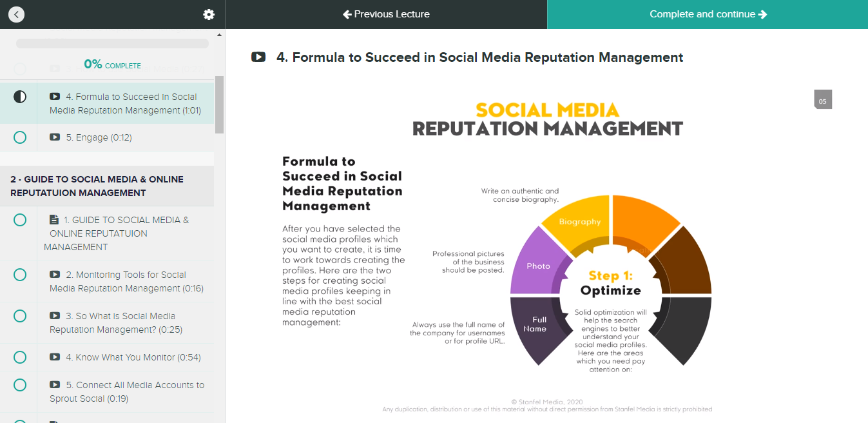Click completion circle for lecture 1. GUIDE TO SOCIAL MEDIA
868x423 pixels.
pyautogui.click(x=20, y=220)
